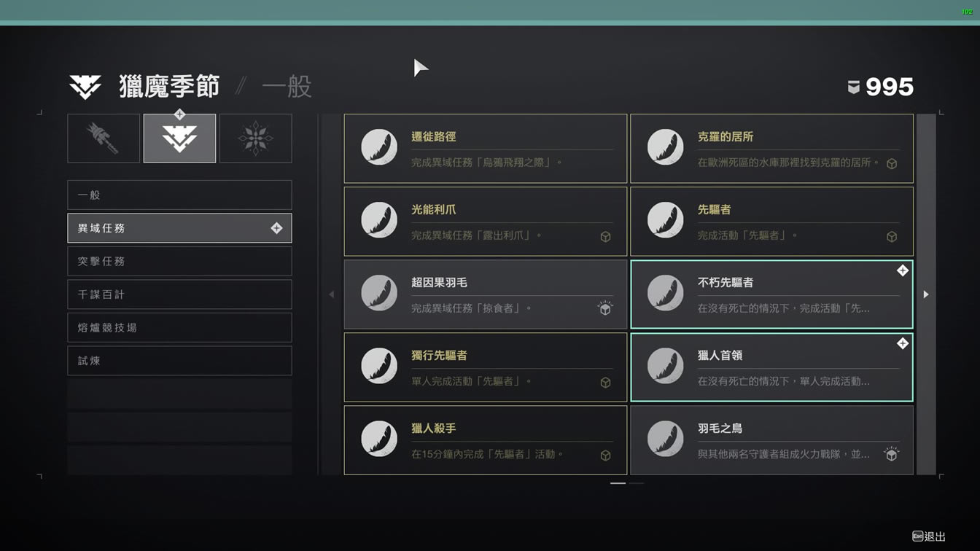Toggle the diamond marker on 異域任務

(x=276, y=228)
